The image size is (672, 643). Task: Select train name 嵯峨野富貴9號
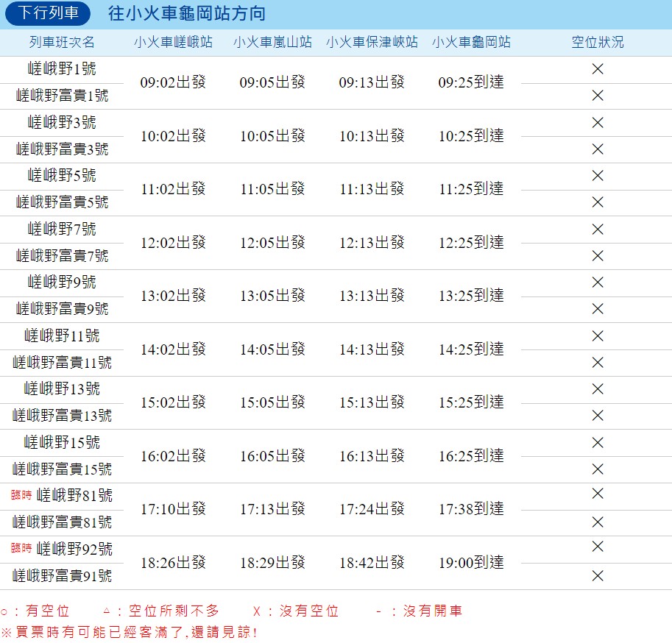(x=62, y=309)
